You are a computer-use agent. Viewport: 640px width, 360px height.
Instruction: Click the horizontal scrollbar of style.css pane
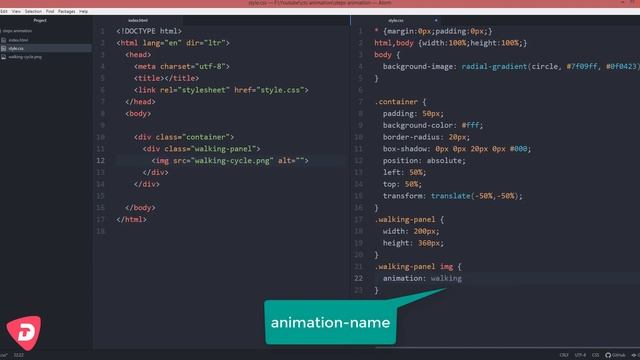tap(507, 348)
